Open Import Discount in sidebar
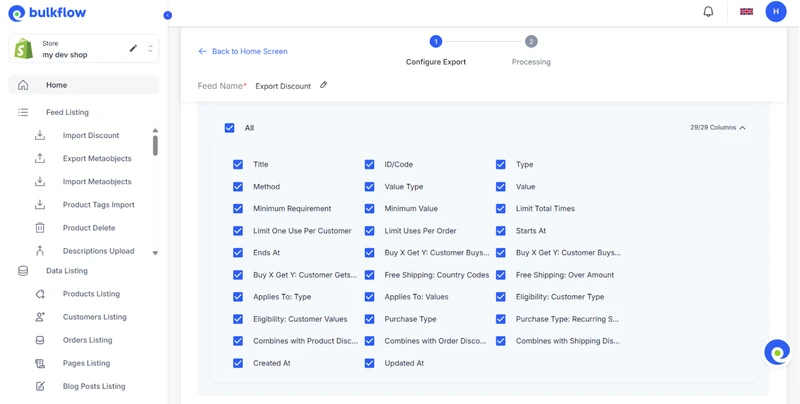 click(x=91, y=135)
